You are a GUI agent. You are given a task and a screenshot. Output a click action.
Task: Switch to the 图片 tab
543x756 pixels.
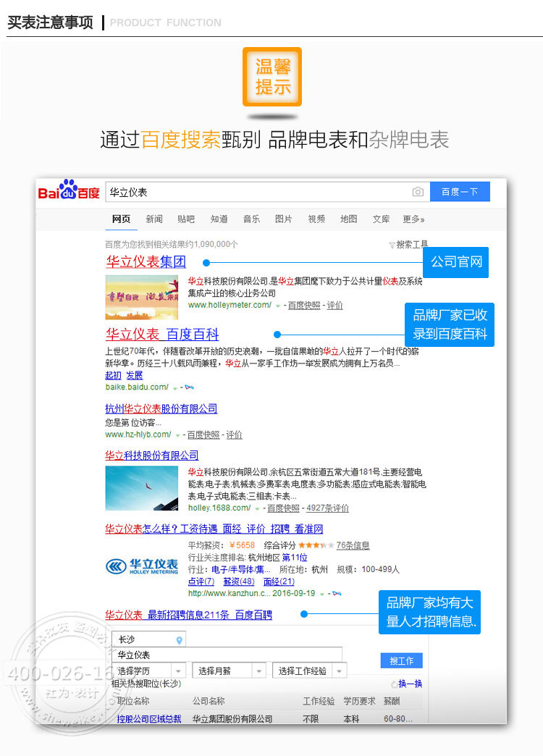pyautogui.click(x=284, y=219)
